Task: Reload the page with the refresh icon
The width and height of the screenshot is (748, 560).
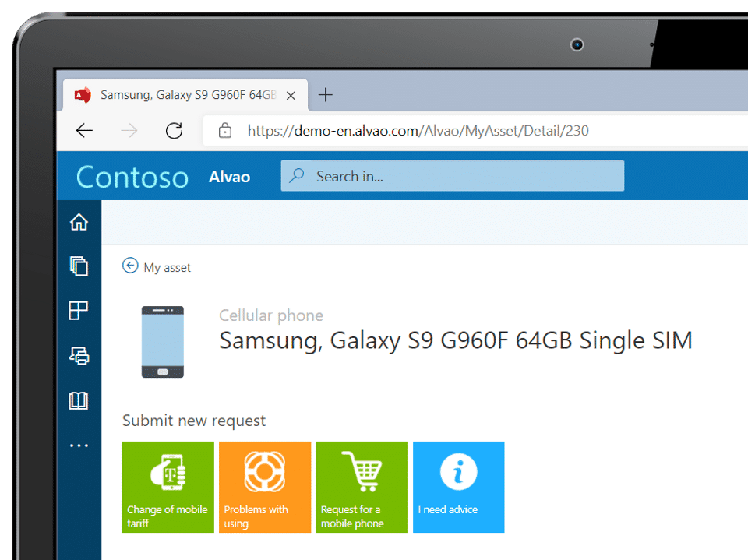Action: coord(174,130)
